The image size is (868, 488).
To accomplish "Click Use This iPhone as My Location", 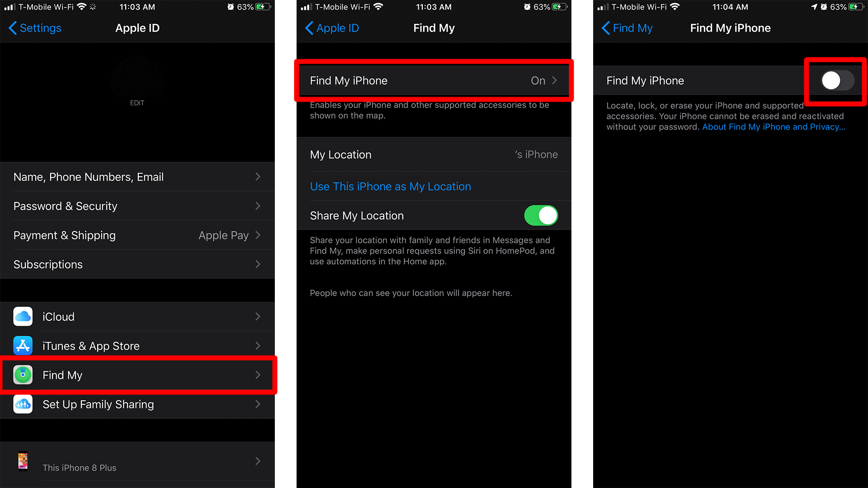I will (x=390, y=186).
